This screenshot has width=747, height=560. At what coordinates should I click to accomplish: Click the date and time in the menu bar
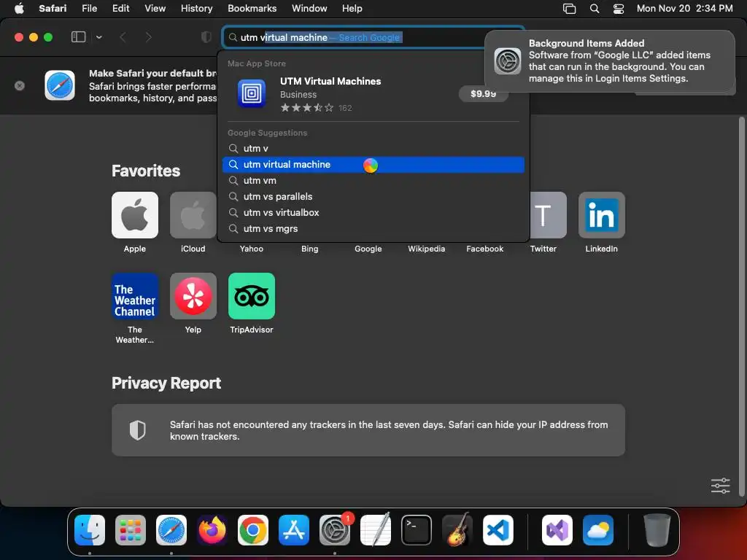(684, 8)
